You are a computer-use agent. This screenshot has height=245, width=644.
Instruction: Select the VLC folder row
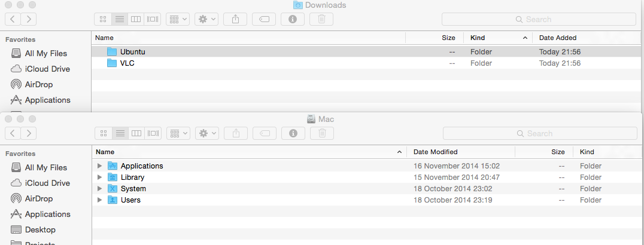(x=367, y=63)
